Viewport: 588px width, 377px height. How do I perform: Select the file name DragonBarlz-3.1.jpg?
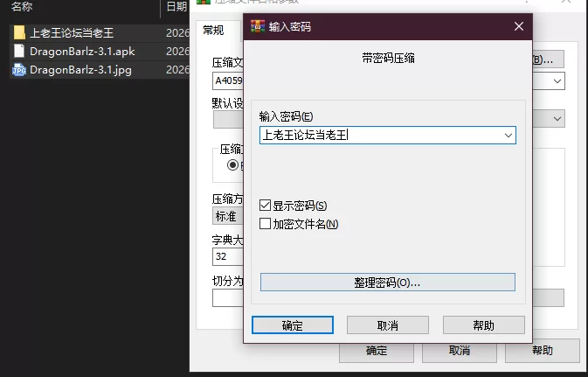pyautogui.click(x=80, y=70)
